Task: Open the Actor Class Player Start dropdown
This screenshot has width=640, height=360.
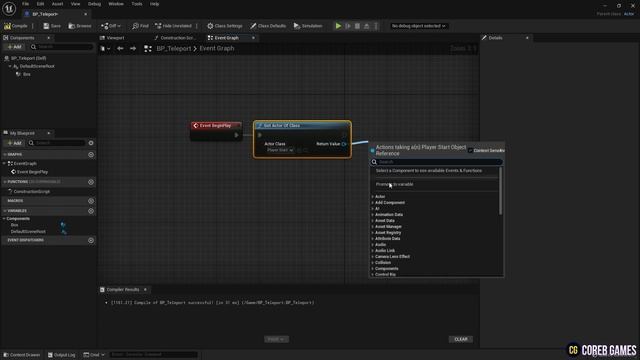Action: [280, 150]
